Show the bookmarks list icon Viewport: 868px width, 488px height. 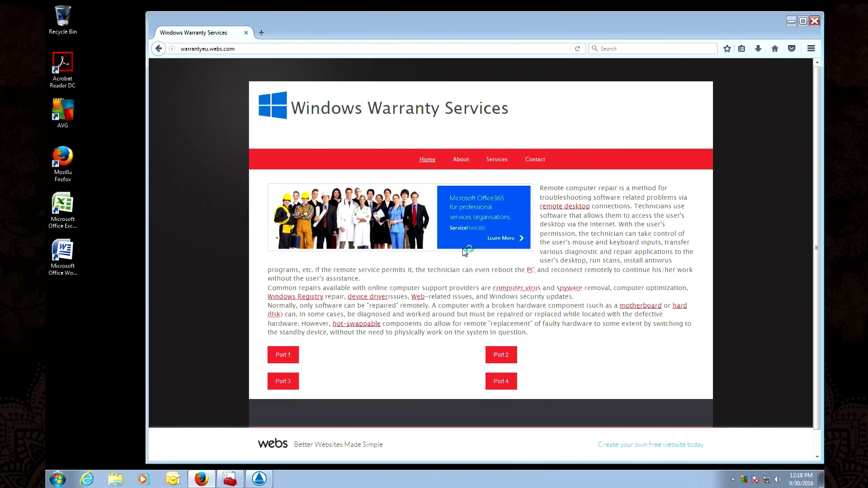(742, 48)
